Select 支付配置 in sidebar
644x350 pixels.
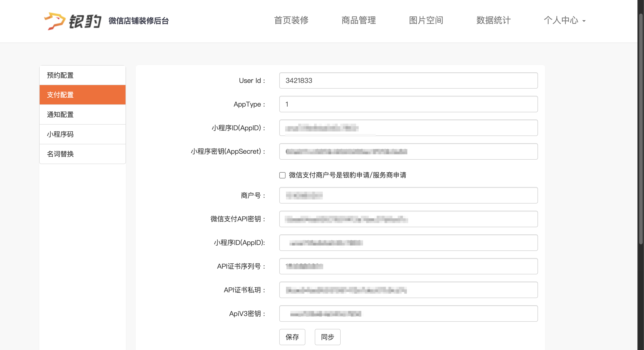tap(83, 95)
